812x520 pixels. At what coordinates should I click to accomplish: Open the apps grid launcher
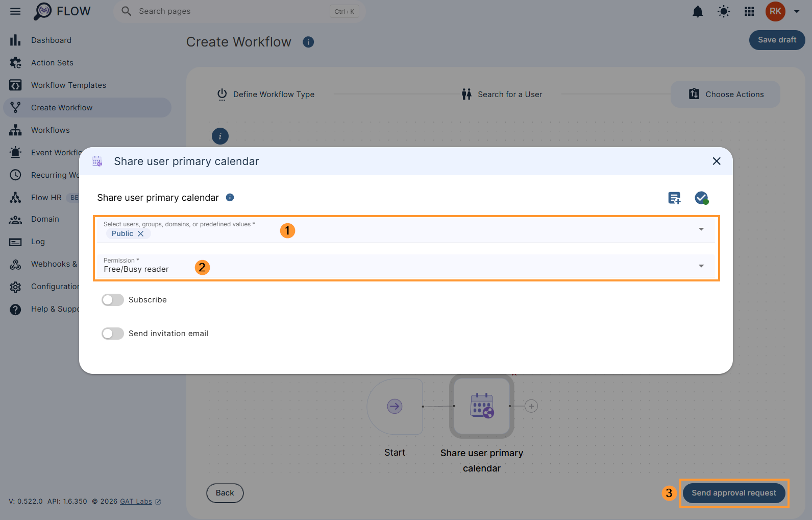(749, 11)
